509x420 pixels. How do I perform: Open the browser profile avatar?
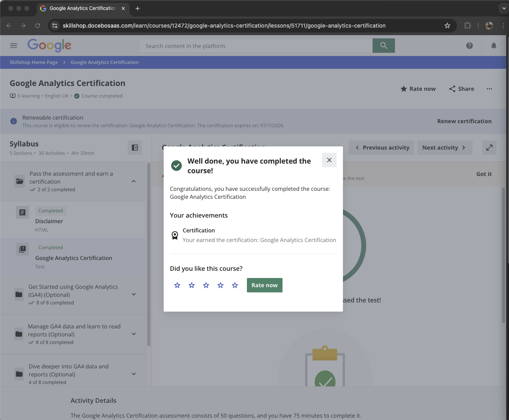(489, 26)
